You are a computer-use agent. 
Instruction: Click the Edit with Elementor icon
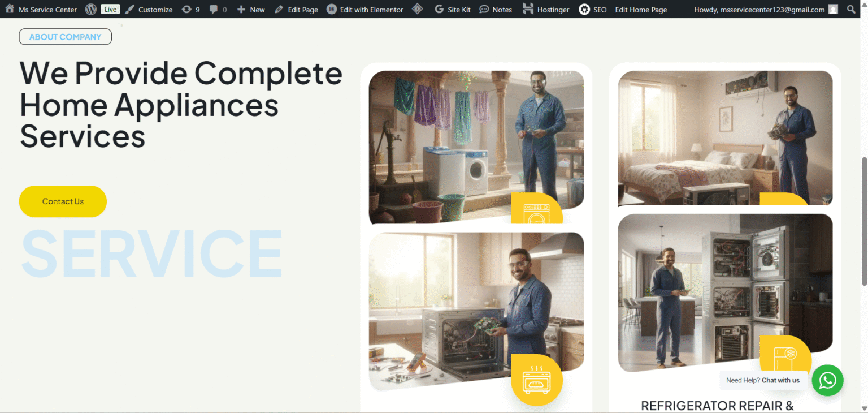[331, 9]
